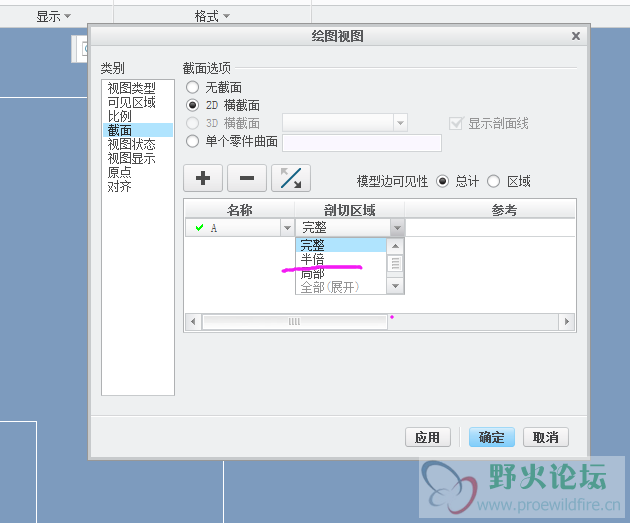Click the dropdown list scroll-down arrow
The height and width of the screenshot is (523, 630).
pyautogui.click(x=395, y=286)
